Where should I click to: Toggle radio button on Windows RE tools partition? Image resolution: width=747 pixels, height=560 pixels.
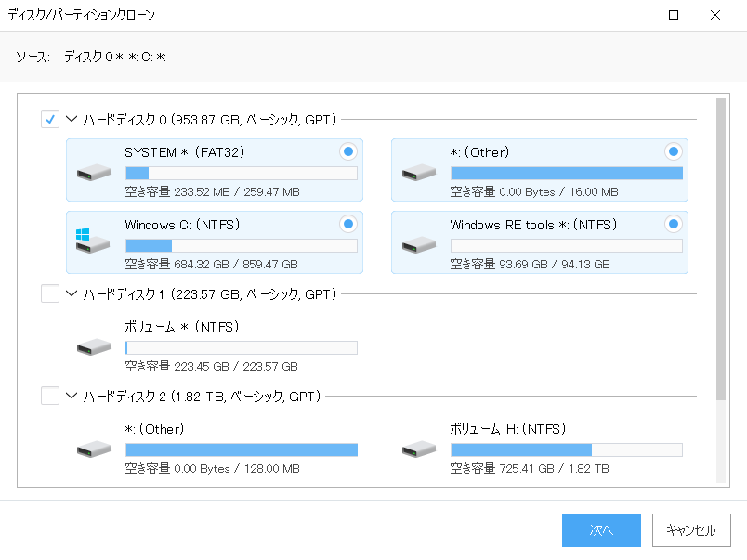pyautogui.click(x=674, y=224)
